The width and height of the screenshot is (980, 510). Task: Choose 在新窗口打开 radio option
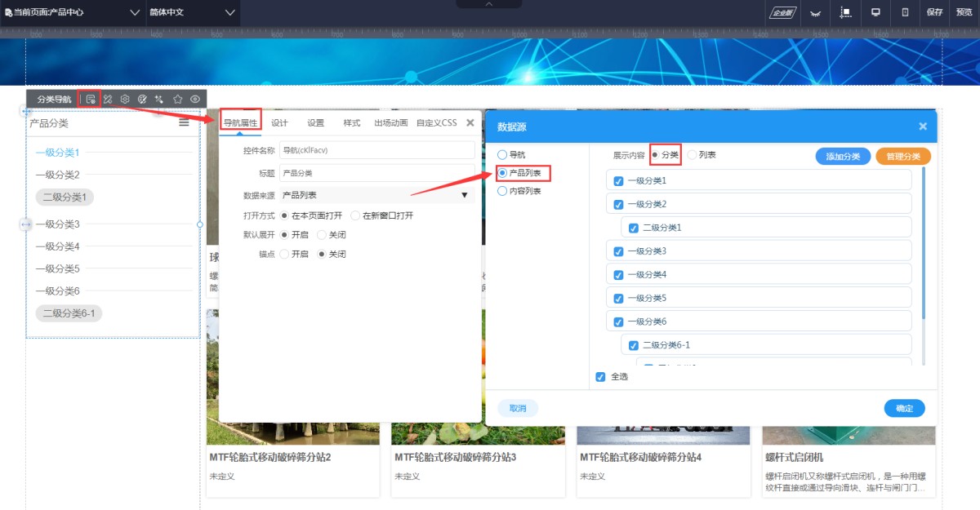coord(355,215)
